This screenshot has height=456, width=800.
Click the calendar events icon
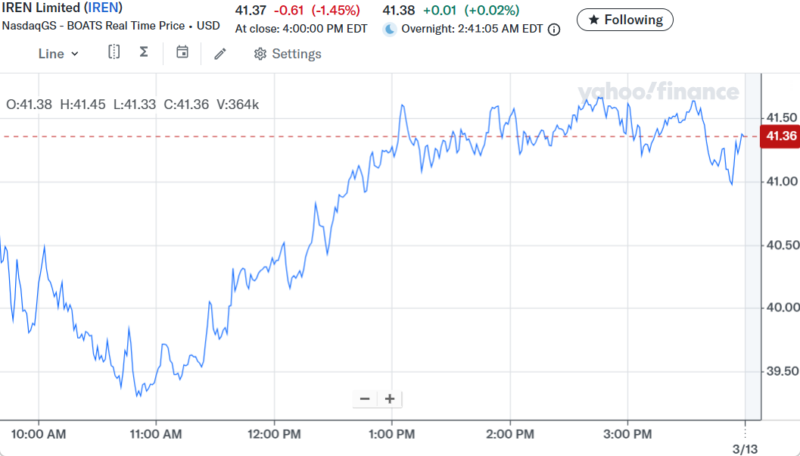point(182,53)
